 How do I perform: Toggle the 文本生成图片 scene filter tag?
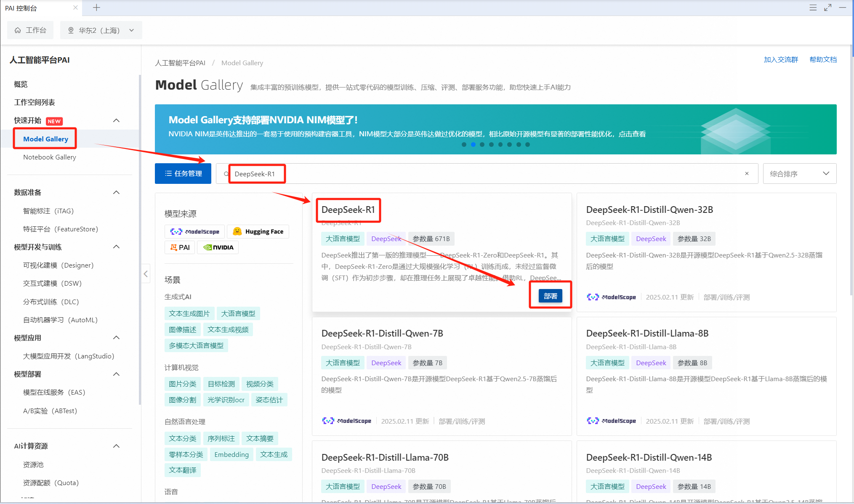189,313
